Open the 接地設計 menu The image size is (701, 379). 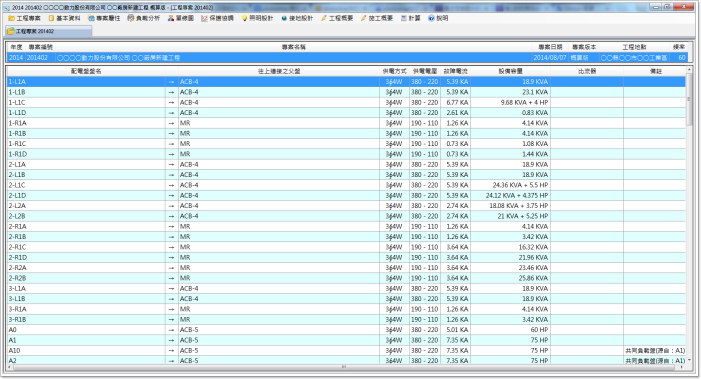[x=297, y=18]
